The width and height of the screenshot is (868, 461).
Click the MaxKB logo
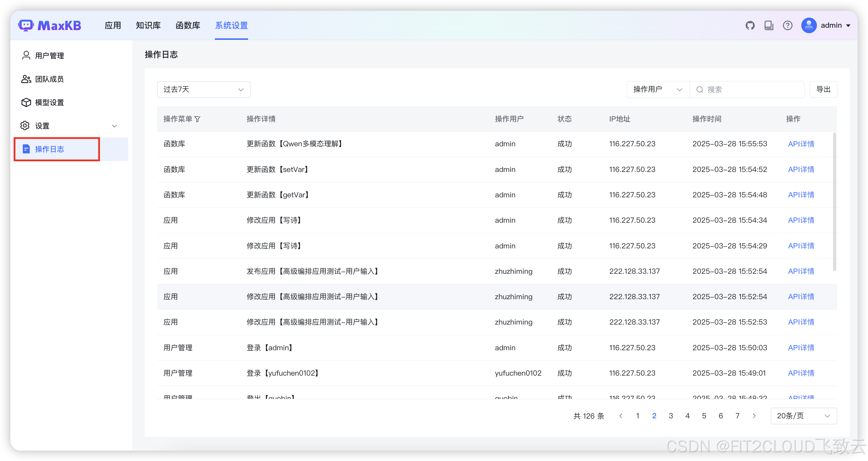[50, 25]
